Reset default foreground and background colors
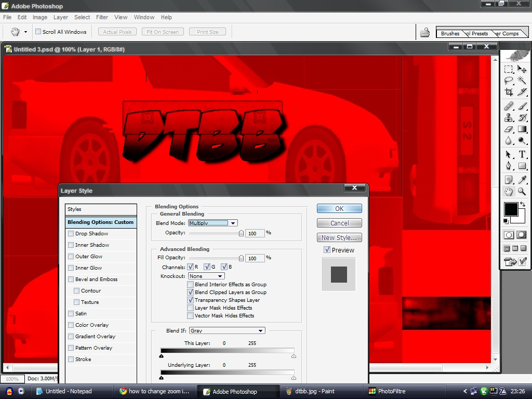 [x=506, y=221]
